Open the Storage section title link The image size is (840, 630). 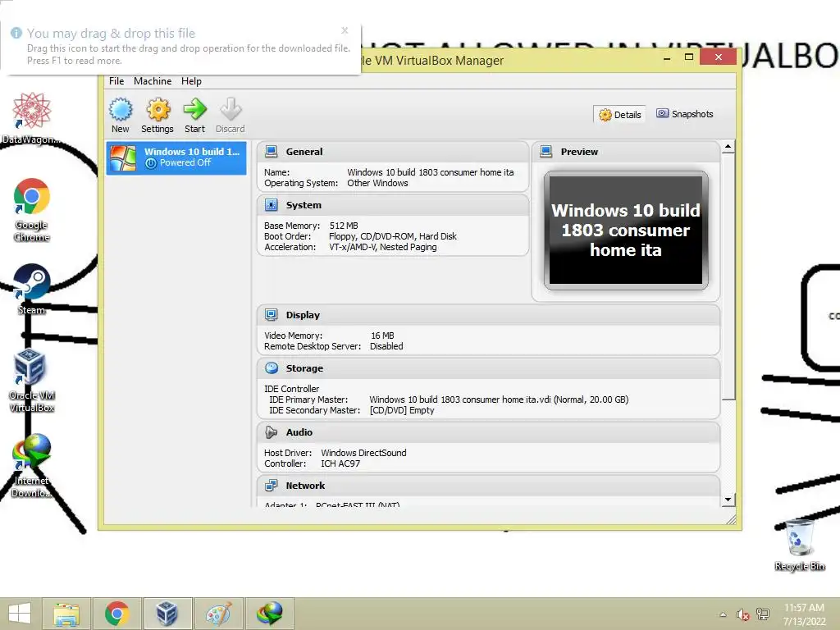(304, 368)
